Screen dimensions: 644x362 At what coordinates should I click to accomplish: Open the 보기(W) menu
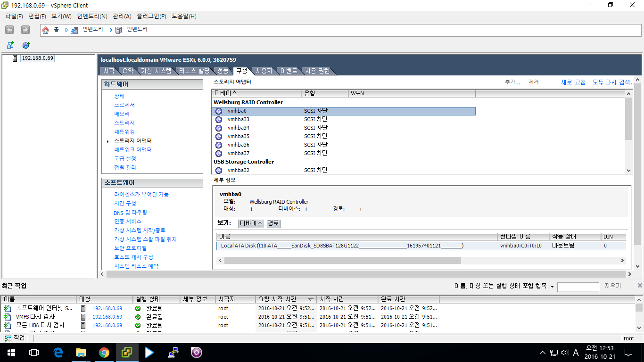pyautogui.click(x=61, y=16)
